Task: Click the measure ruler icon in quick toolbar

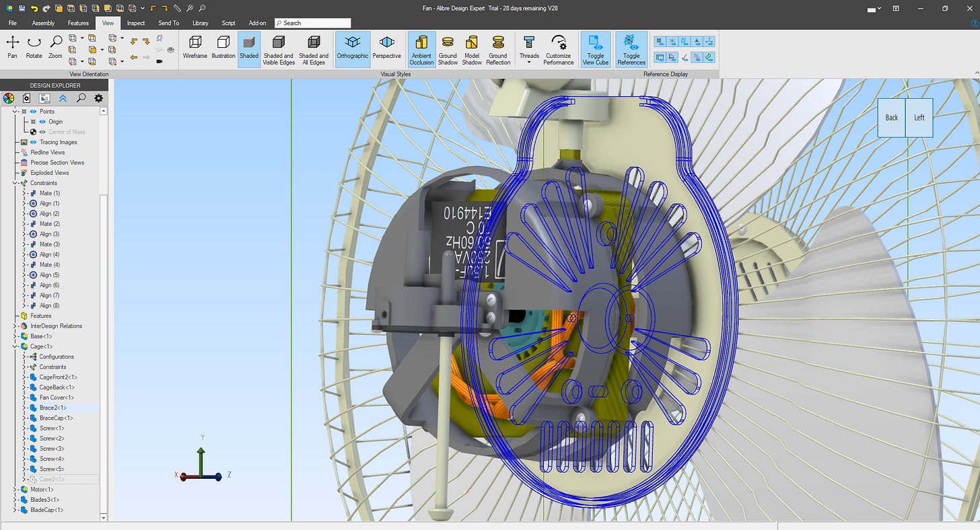Action: (177, 8)
